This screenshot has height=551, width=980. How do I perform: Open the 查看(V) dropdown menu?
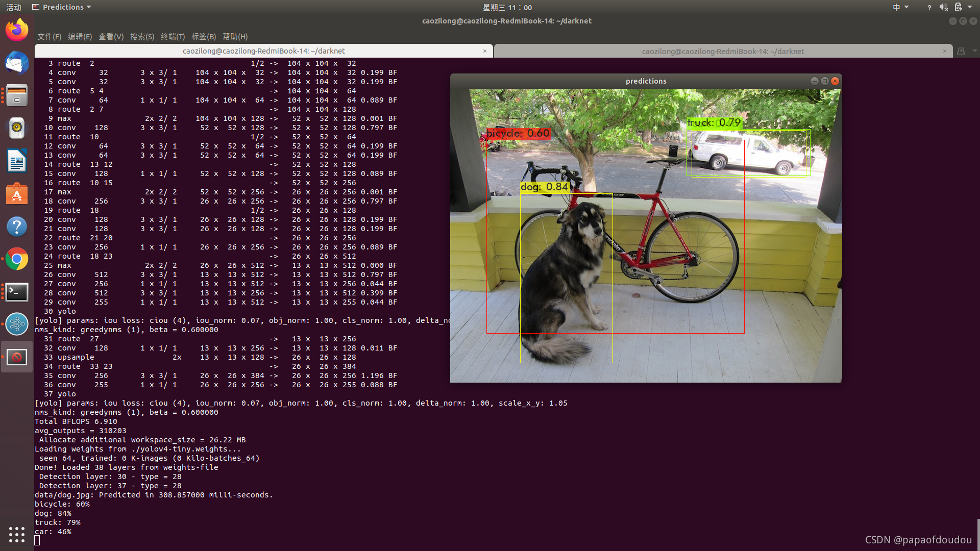[x=109, y=36]
